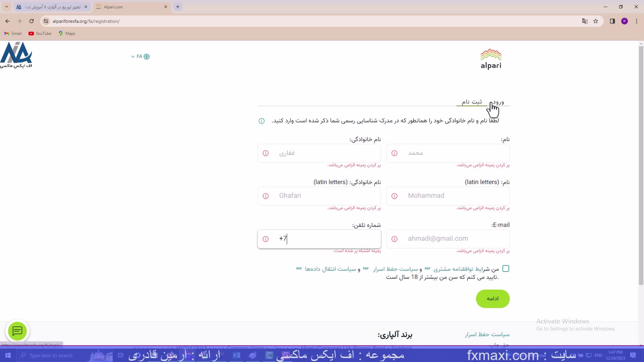Open the green live chat bubble

(x=17, y=331)
